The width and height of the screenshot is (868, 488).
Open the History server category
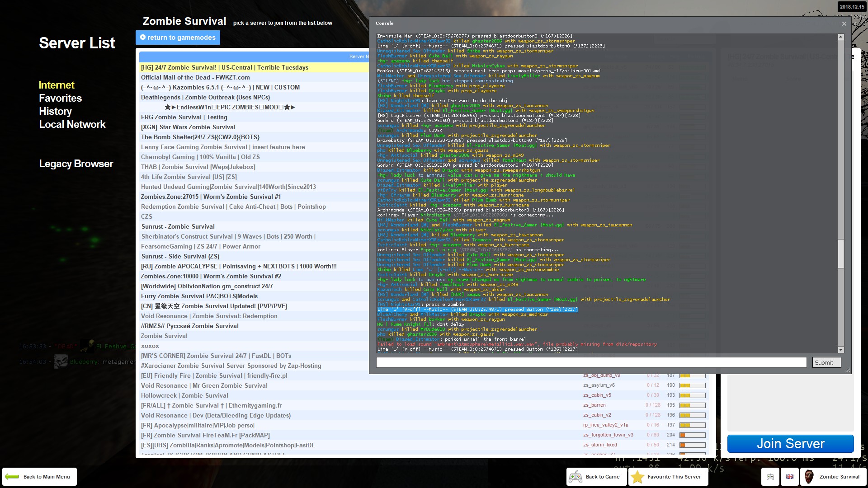(55, 111)
